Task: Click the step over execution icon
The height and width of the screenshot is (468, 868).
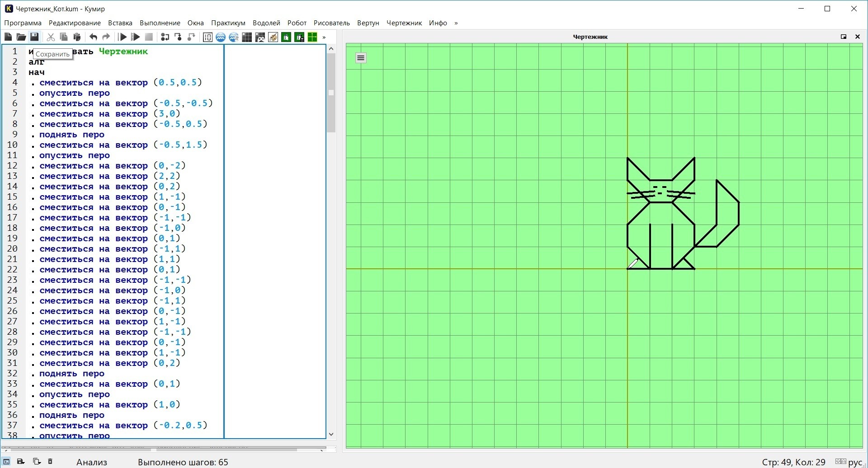Action: [165, 37]
